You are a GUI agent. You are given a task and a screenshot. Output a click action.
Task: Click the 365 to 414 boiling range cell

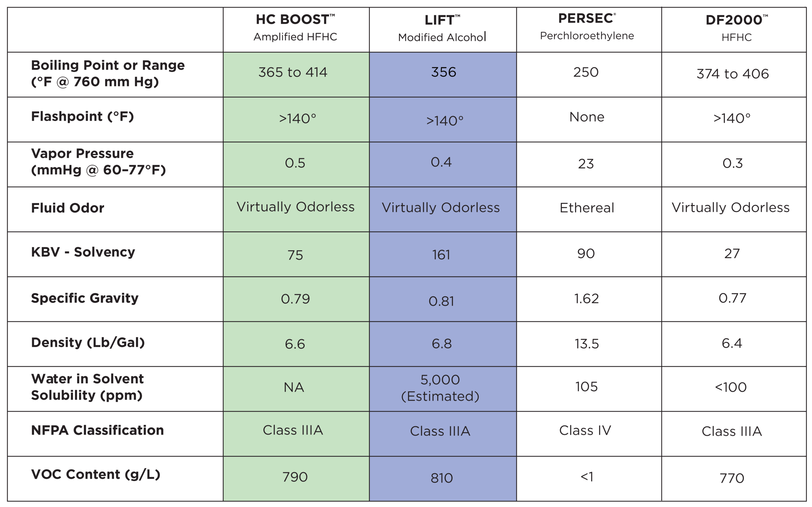pyautogui.click(x=293, y=72)
